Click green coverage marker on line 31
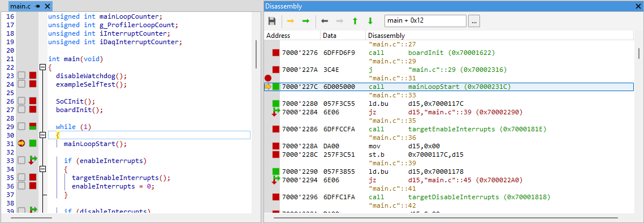644x223 pixels. 33,144
